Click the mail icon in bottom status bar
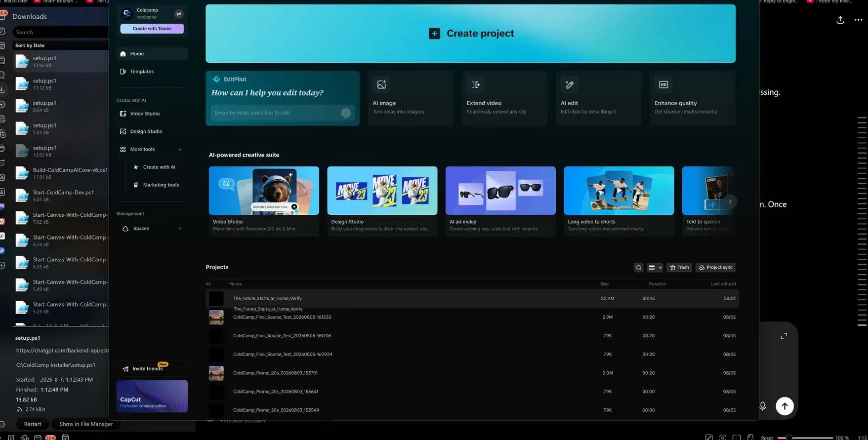868x440 pixels. 38,438
